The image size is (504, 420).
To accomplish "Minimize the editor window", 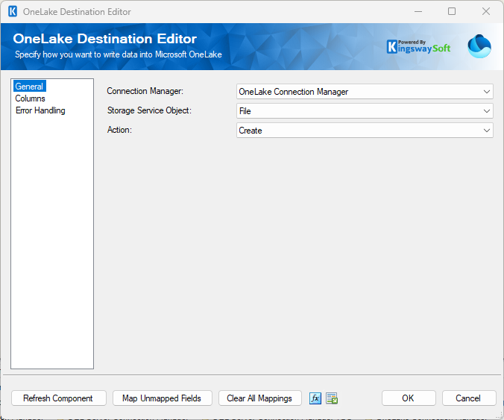I will click(418, 12).
